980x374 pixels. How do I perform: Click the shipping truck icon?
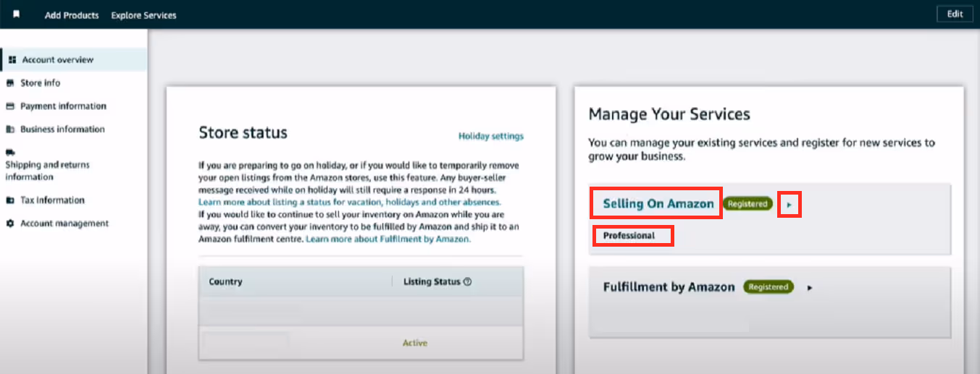pyautogui.click(x=10, y=153)
